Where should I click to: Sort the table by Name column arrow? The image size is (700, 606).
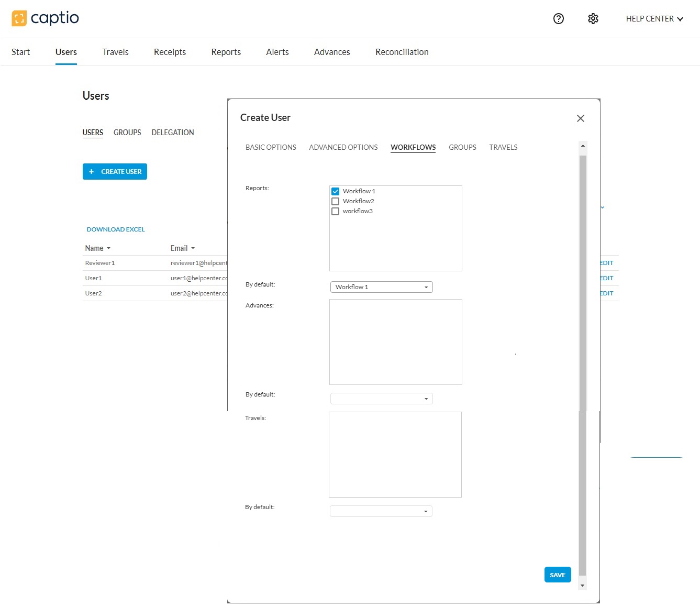coord(108,248)
